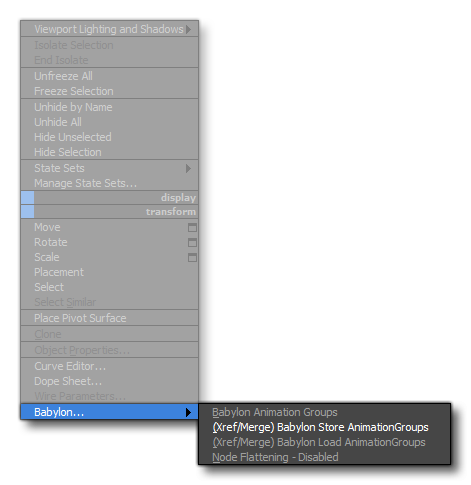
Task: Select Unhide All
Action: (109, 122)
